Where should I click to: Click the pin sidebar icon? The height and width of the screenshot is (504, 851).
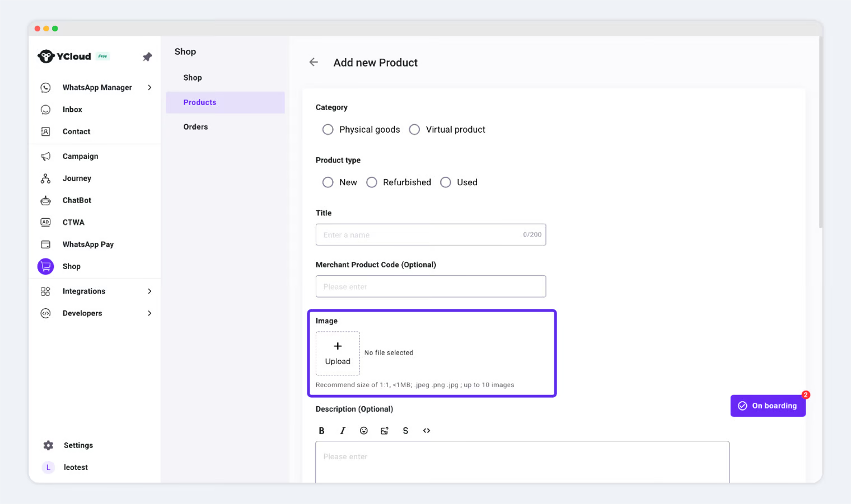pyautogui.click(x=147, y=57)
